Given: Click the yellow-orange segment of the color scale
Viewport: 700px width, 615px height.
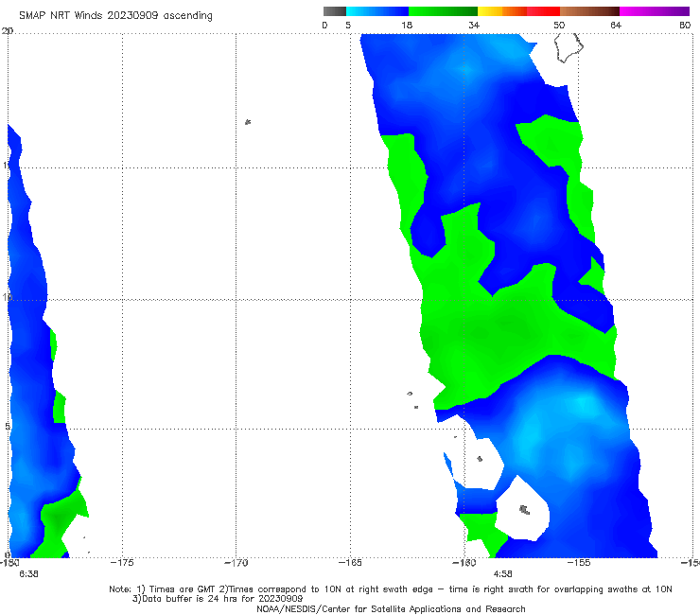Looking at the screenshot, I should coord(501,11).
